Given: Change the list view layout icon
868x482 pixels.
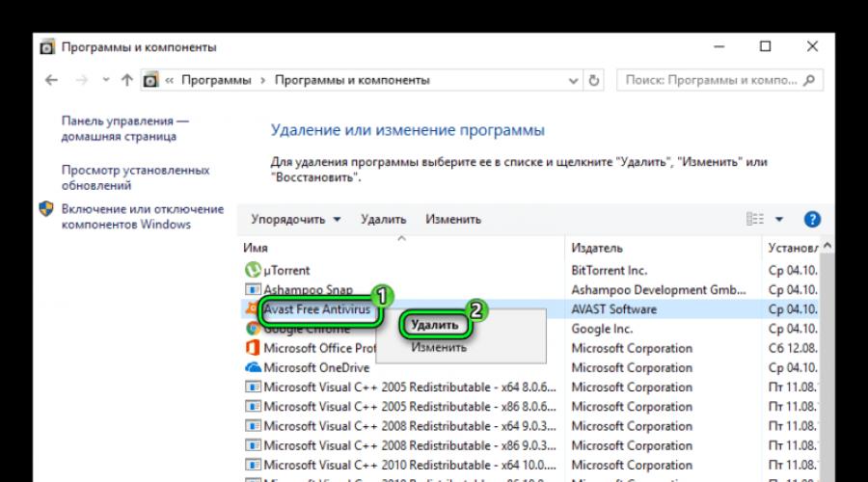Looking at the screenshot, I should [x=754, y=219].
